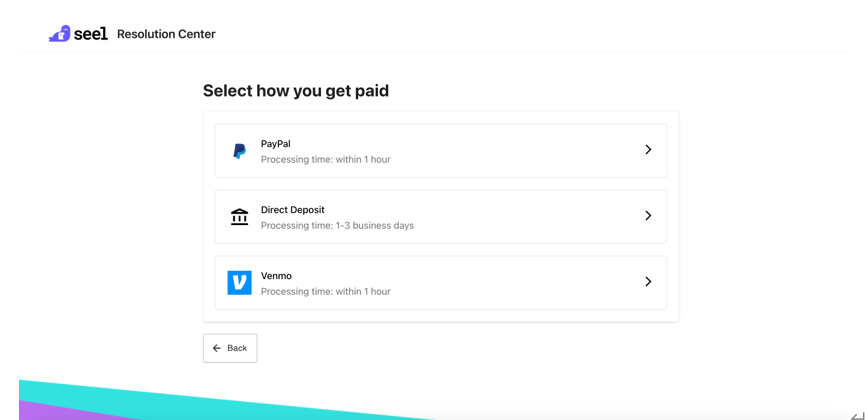Viewport: 865px width, 420px height.
Task: Open Direct Deposit via its chevron arrow
Action: tap(648, 216)
